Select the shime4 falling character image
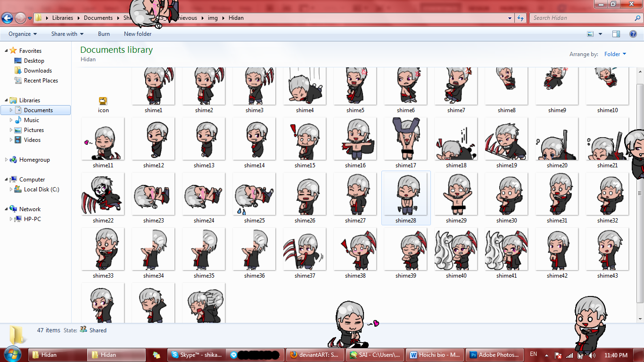 (305, 86)
